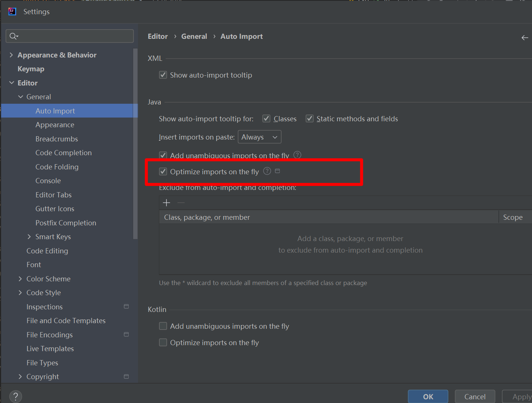Open Insert imports on paste dropdown
Screen dimensions: 532x403
[x=259, y=137]
